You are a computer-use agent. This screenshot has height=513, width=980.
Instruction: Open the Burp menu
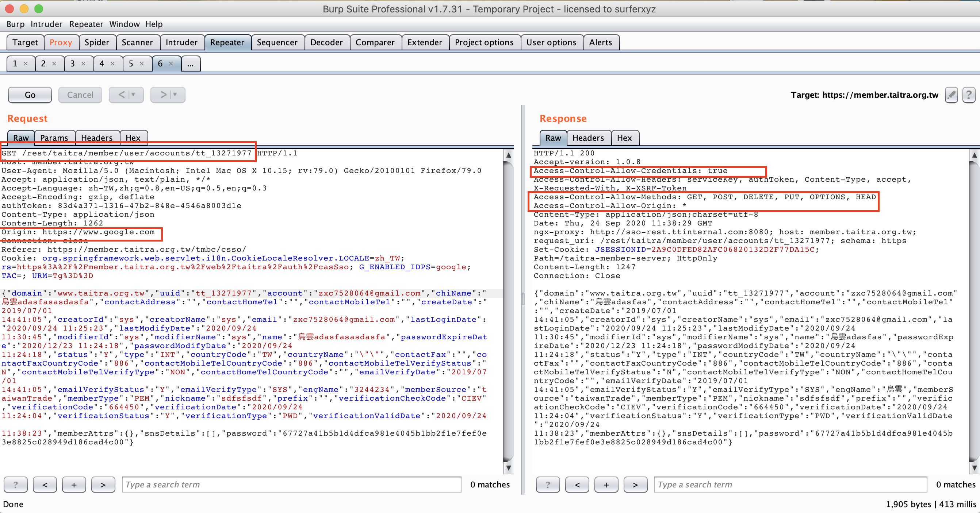[x=16, y=24]
